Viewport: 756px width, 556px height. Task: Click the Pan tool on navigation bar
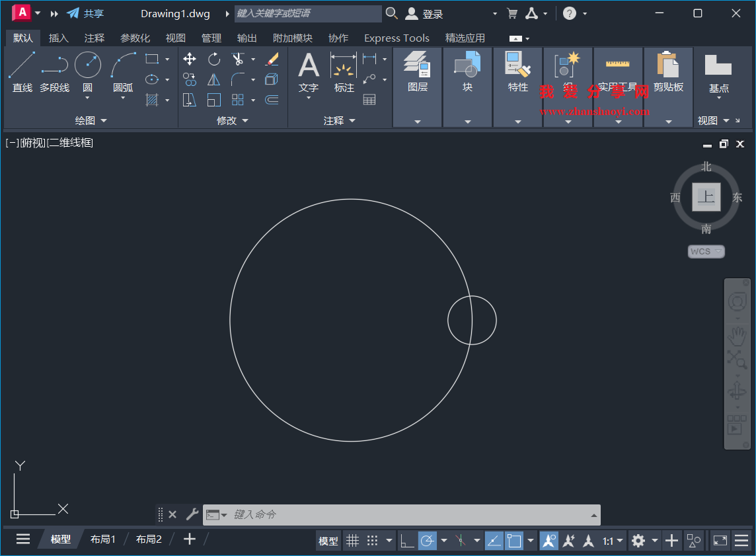pos(737,335)
